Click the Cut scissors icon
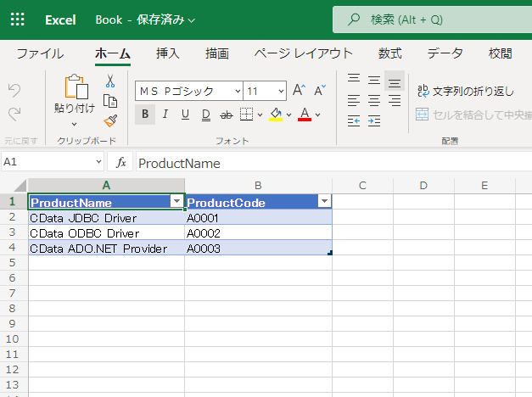The width and height of the screenshot is (532, 397). click(109, 81)
